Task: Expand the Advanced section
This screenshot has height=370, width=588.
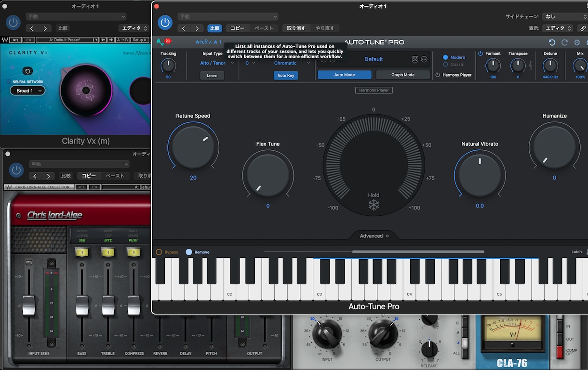Action: pos(374,236)
